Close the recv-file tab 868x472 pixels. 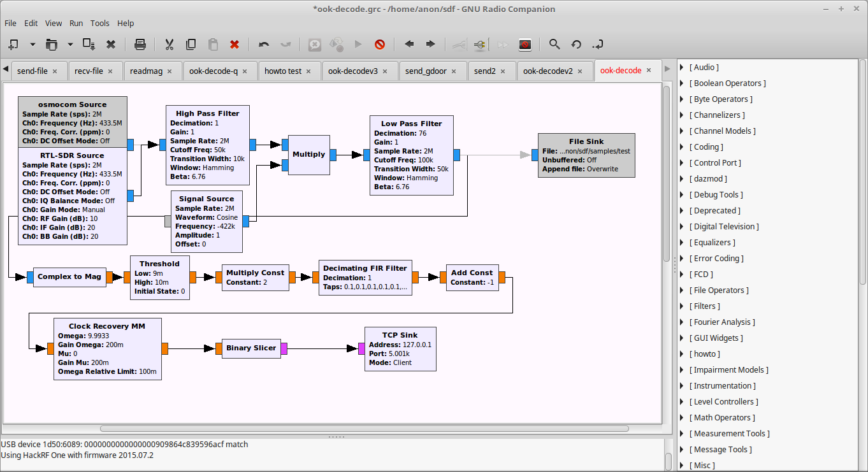[110, 71]
